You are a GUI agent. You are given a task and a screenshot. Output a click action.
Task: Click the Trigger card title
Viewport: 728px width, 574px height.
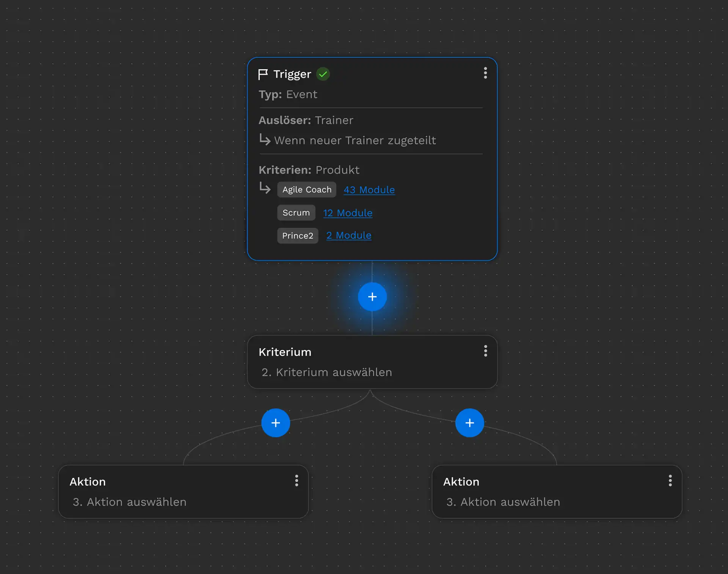[x=292, y=74]
